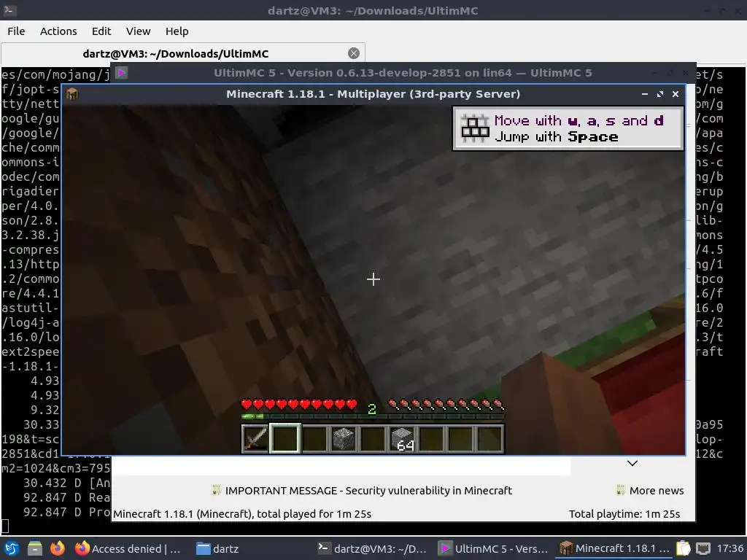Click the terminal cursor at the prompt line
Image resolution: width=747 pixels, height=560 pixels.
point(5,526)
